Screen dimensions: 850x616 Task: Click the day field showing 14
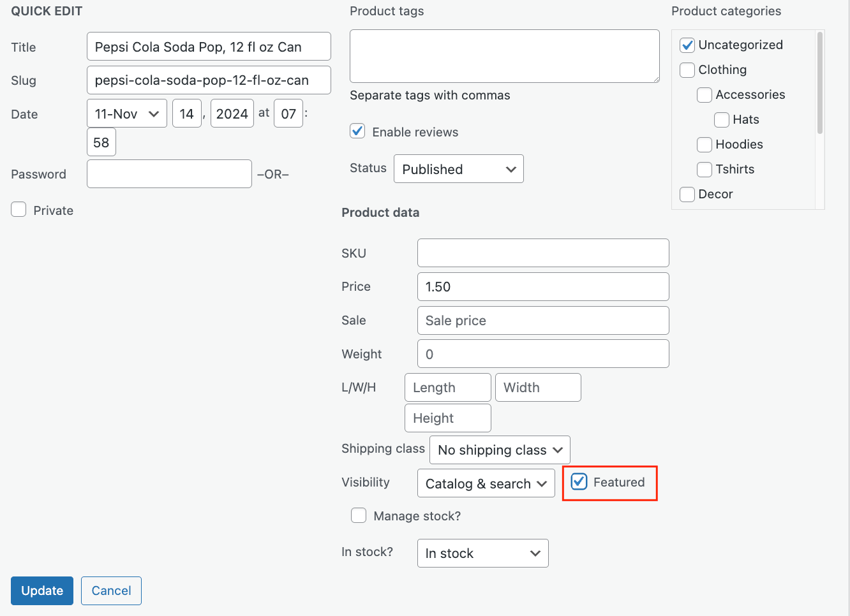coord(187,114)
